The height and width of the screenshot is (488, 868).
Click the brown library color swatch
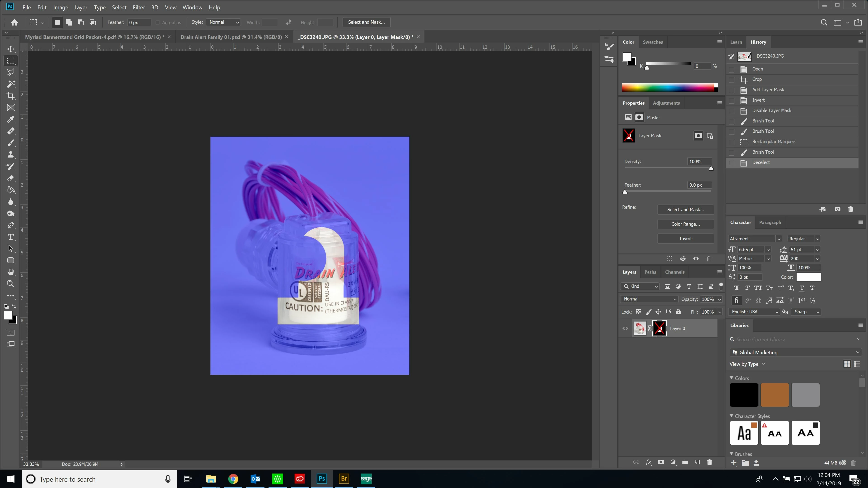(774, 395)
